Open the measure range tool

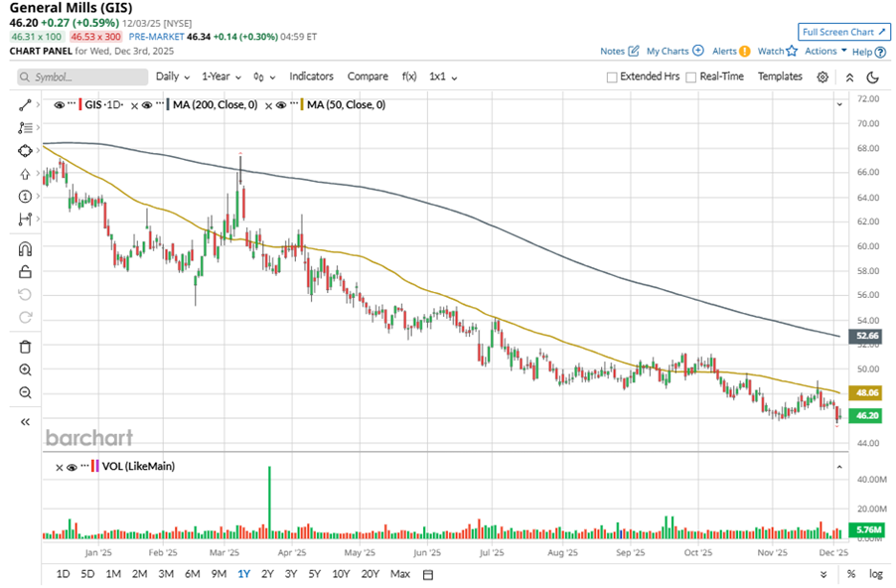pyautogui.click(x=25, y=220)
